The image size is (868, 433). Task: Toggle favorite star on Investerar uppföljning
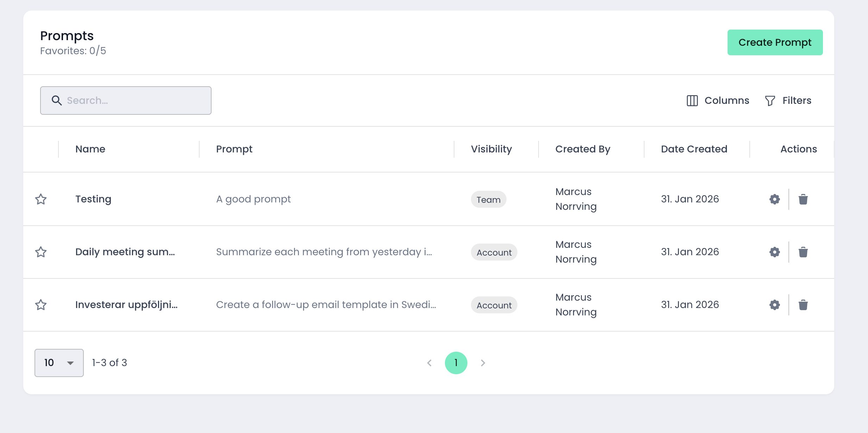click(41, 305)
